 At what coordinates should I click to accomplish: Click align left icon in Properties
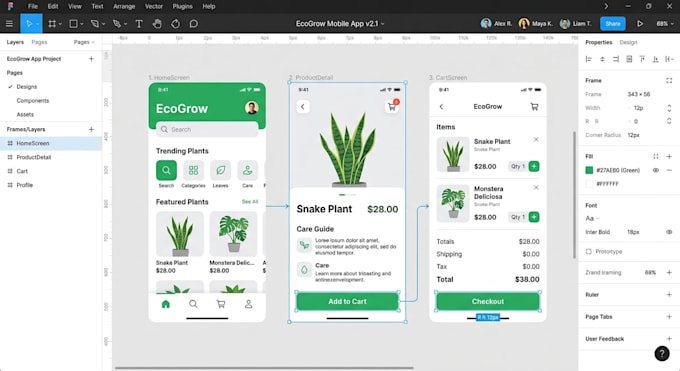pyautogui.click(x=588, y=59)
